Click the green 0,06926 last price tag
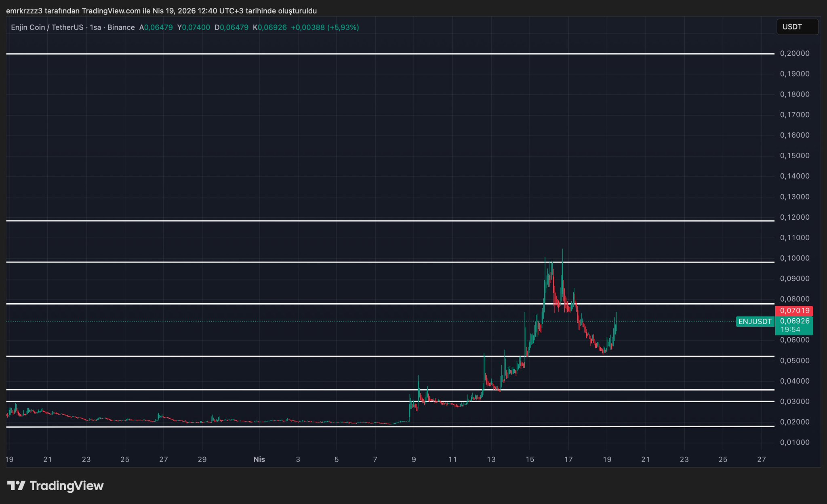 tap(794, 321)
